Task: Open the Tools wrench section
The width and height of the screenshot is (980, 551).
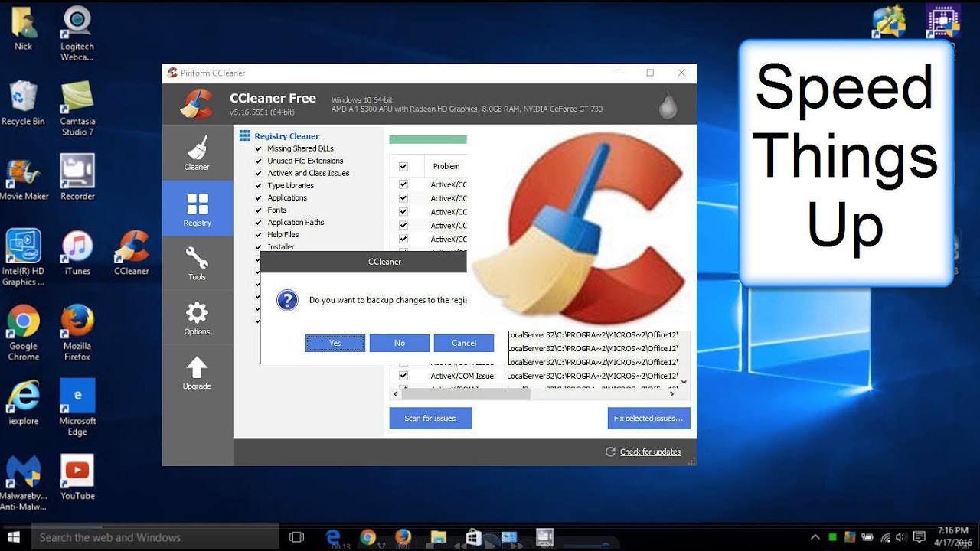Action: pyautogui.click(x=197, y=262)
